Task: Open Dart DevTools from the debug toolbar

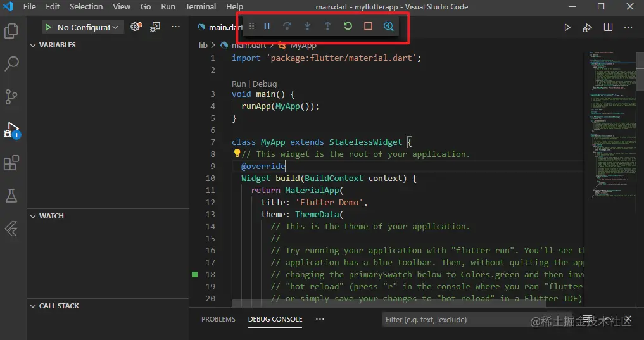Action: 389,27
